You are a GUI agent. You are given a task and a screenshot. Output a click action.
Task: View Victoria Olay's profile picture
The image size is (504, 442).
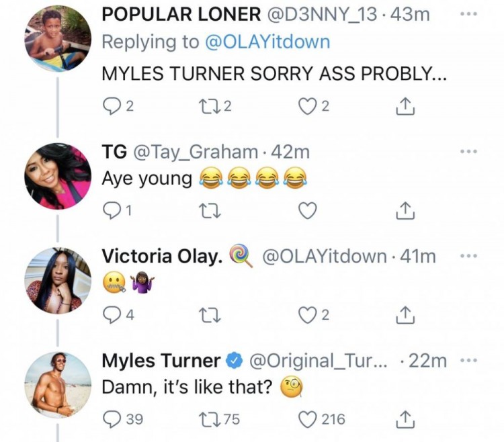[57, 279]
